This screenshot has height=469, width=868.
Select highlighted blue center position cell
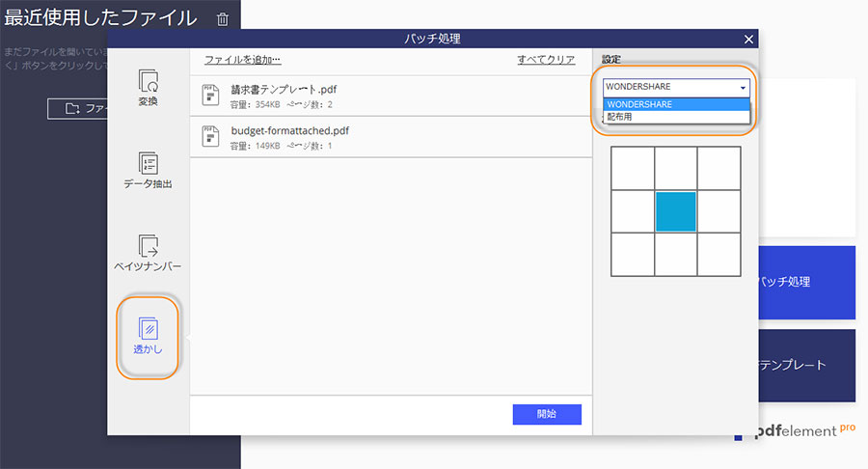676,211
